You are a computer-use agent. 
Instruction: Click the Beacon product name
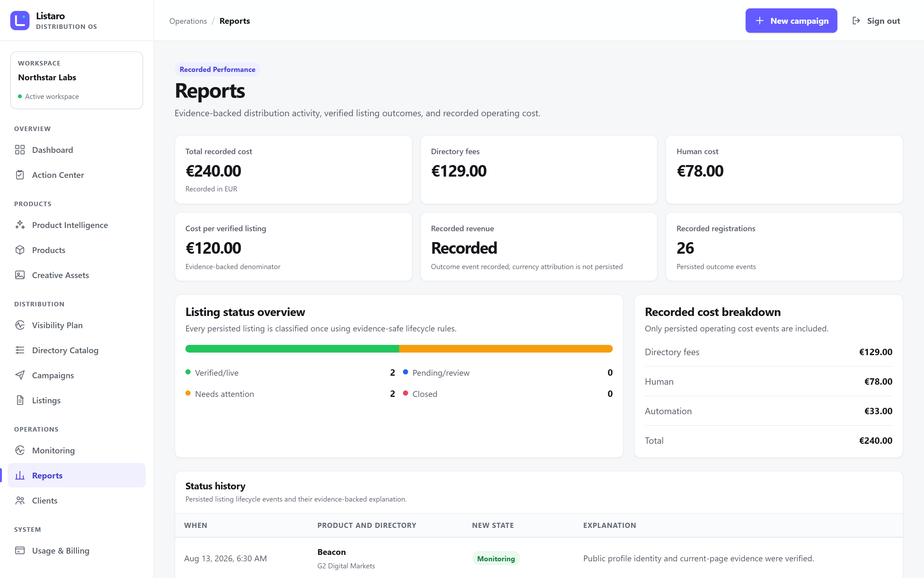(331, 552)
